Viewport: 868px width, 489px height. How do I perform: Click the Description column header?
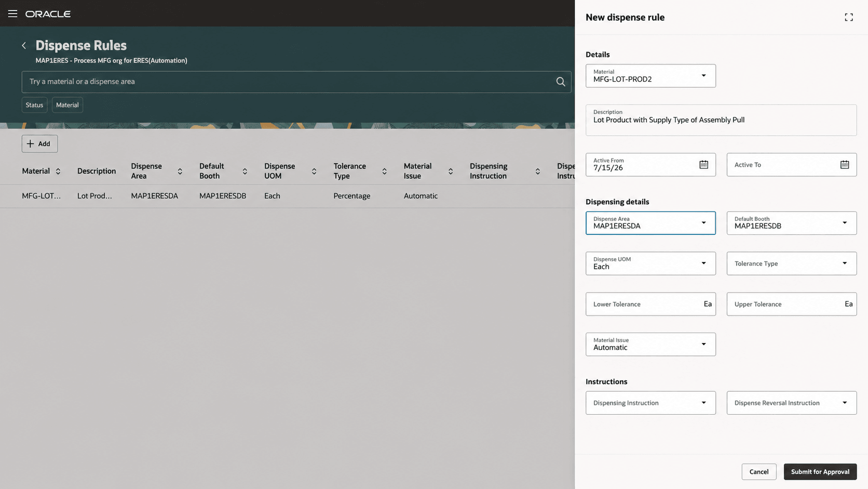coord(97,171)
